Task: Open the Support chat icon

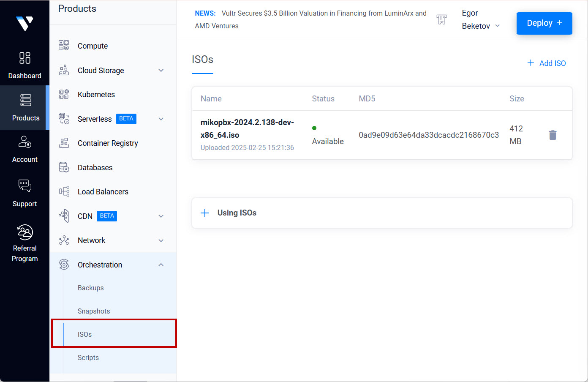Action: [x=25, y=186]
